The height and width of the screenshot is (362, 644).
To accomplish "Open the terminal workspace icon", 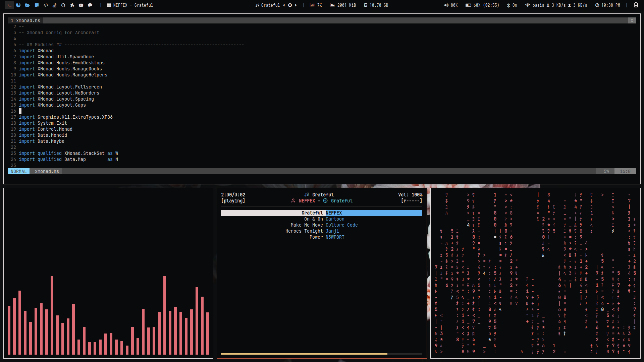I will [x=9, y=5].
